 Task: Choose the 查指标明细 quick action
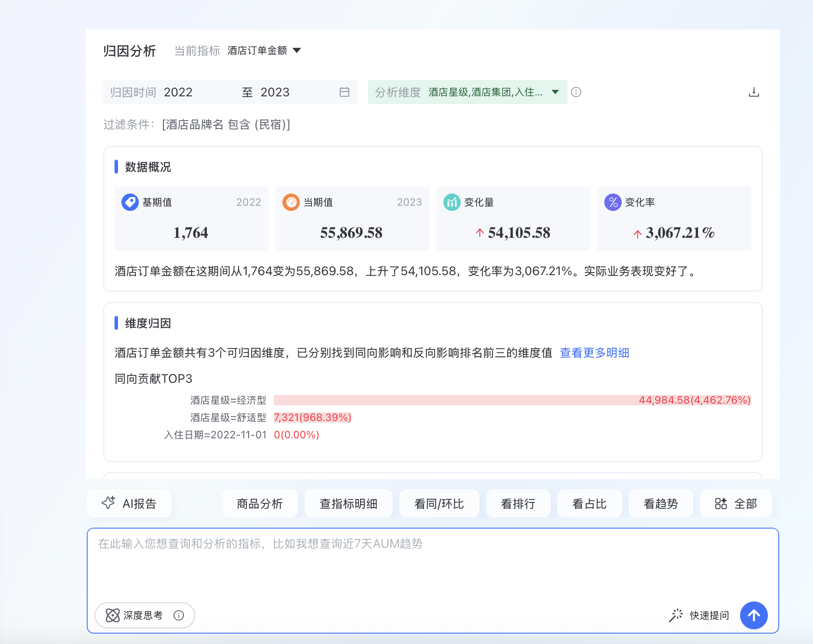coord(349,503)
